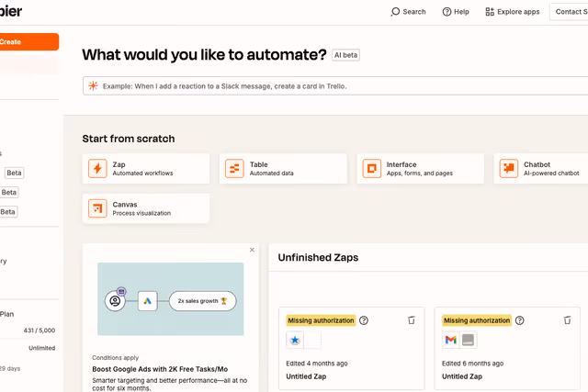The width and height of the screenshot is (588, 392).
Task: Click the Edited 4 months ago text
Action: click(x=317, y=364)
